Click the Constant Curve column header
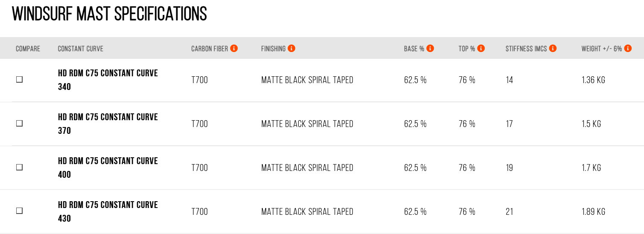The width and height of the screenshot is (644, 234). coord(81,49)
